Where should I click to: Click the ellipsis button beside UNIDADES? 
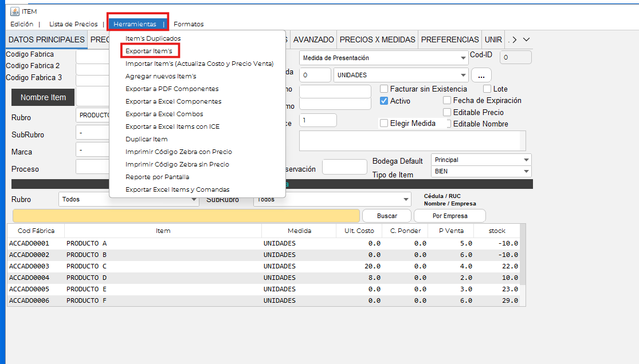tap(481, 75)
